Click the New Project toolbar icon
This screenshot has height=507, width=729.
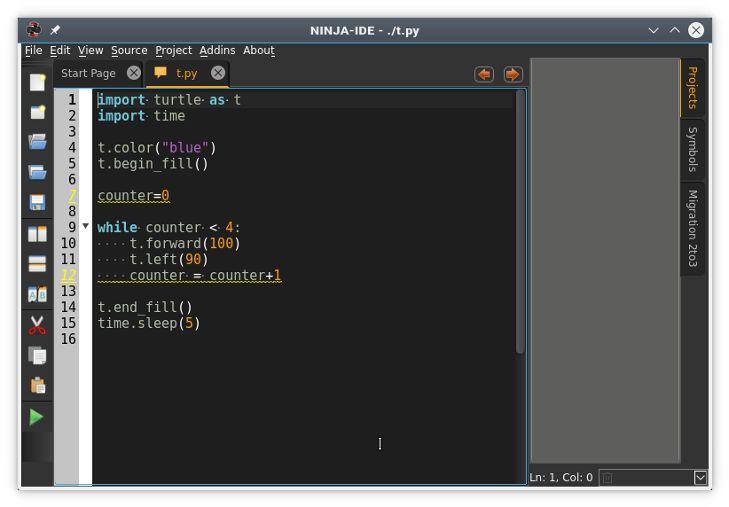(x=37, y=112)
